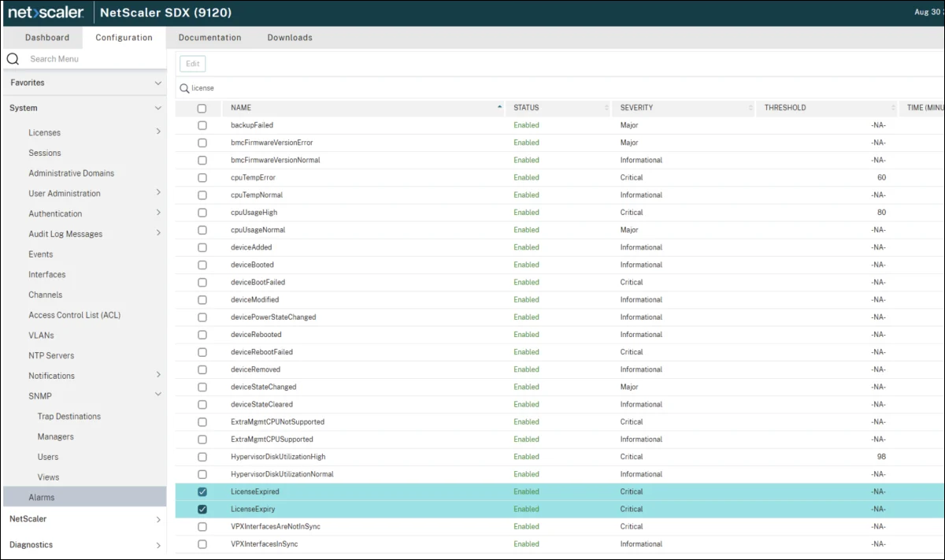Open Views under SNMP

pos(49,477)
